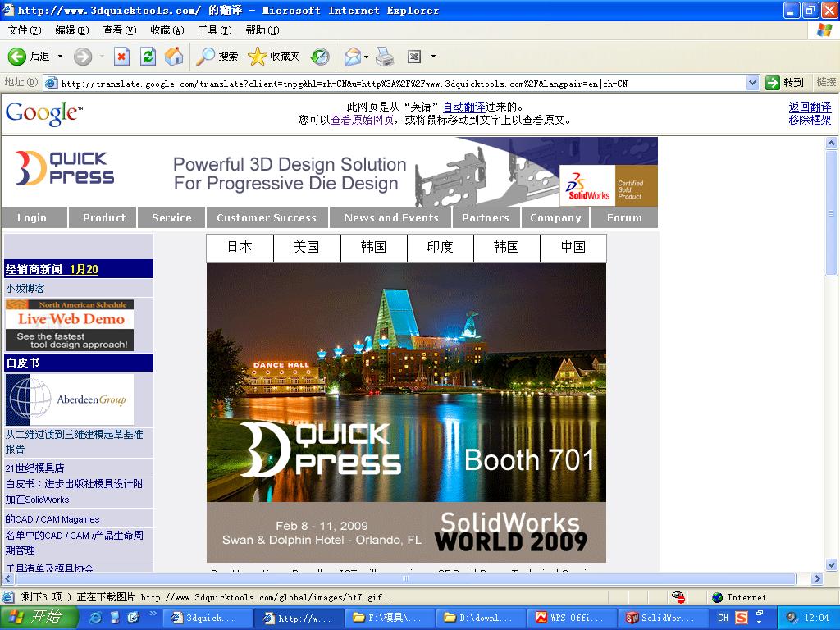Go to the Home page icon
This screenshot has width=840, height=630.
click(174, 57)
